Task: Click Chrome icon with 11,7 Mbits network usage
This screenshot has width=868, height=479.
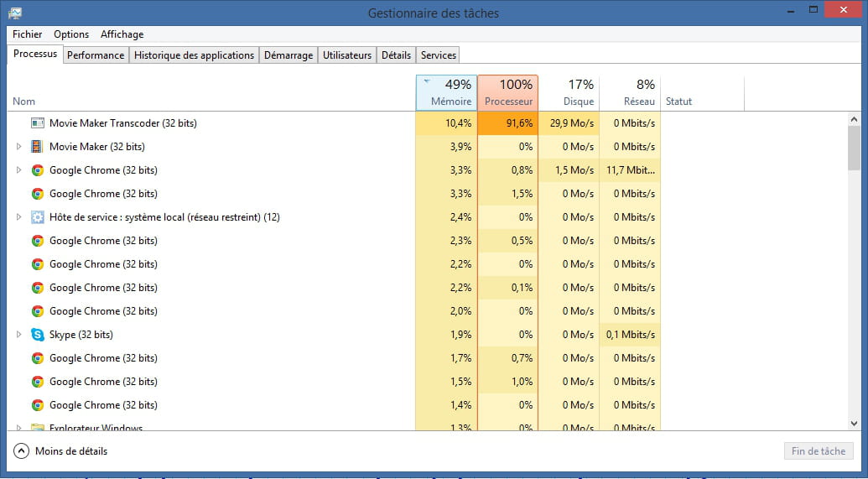Action: 37,170
